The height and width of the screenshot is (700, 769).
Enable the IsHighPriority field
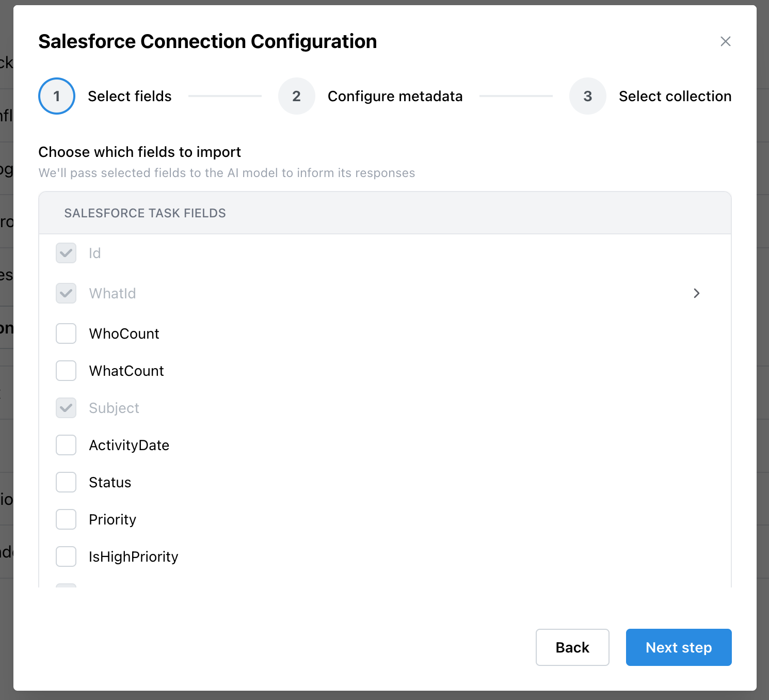click(66, 556)
